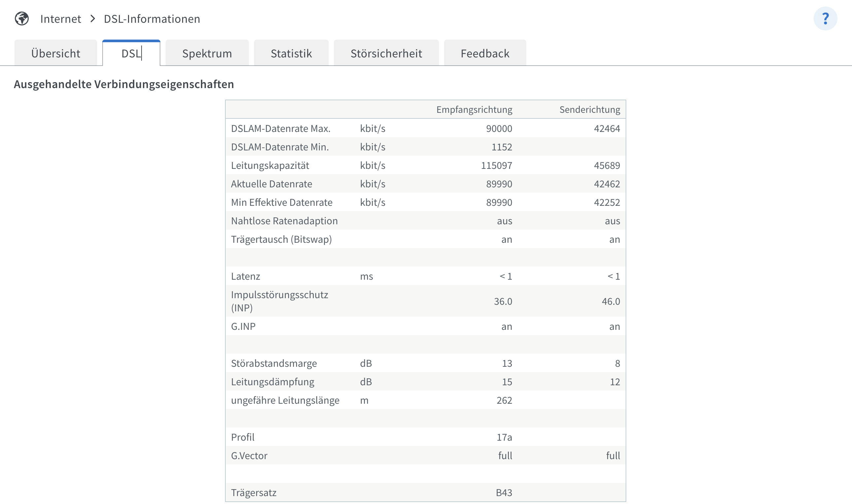Switch to the Spektrum tab

(x=207, y=53)
